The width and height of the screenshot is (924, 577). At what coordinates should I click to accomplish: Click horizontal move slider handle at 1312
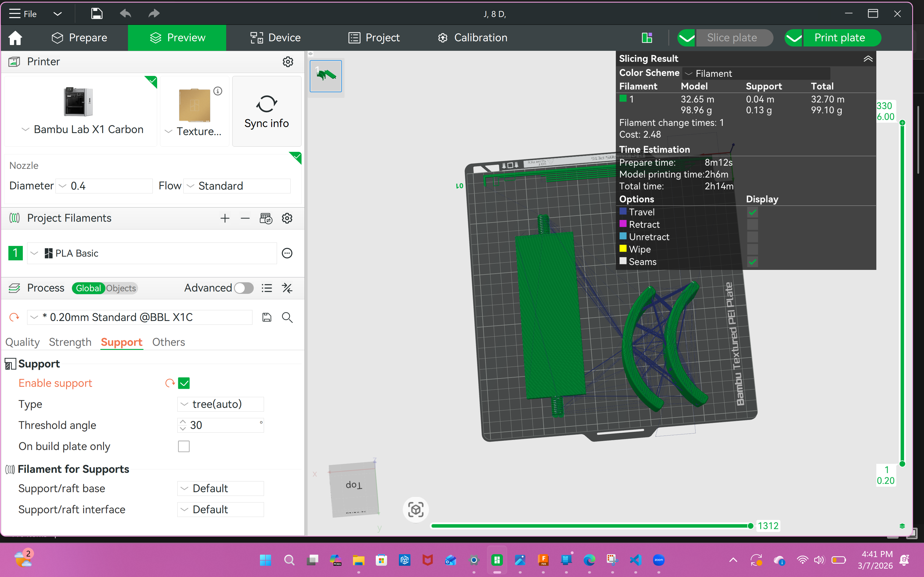pyautogui.click(x=750, y=526)
